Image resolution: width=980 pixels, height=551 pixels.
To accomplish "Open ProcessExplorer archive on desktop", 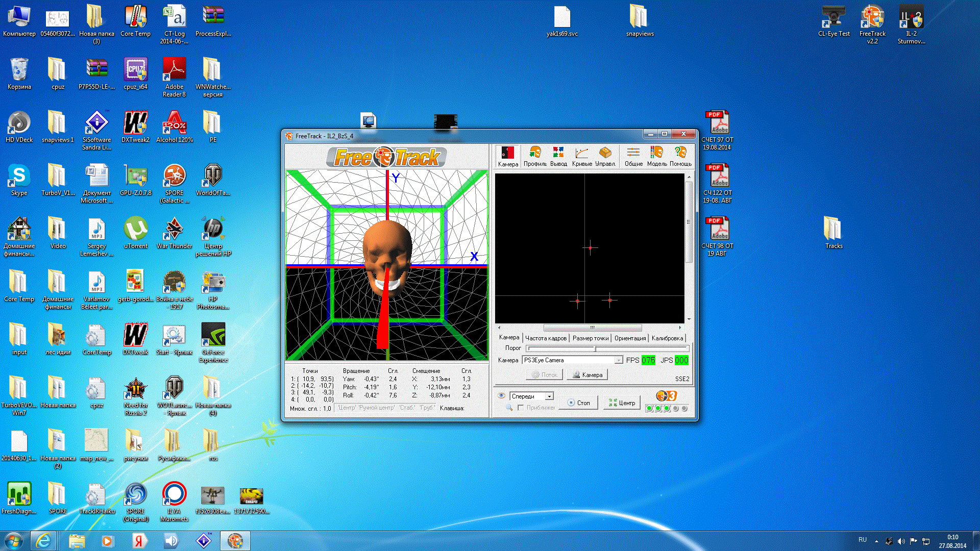I will (x=213, y=21).
